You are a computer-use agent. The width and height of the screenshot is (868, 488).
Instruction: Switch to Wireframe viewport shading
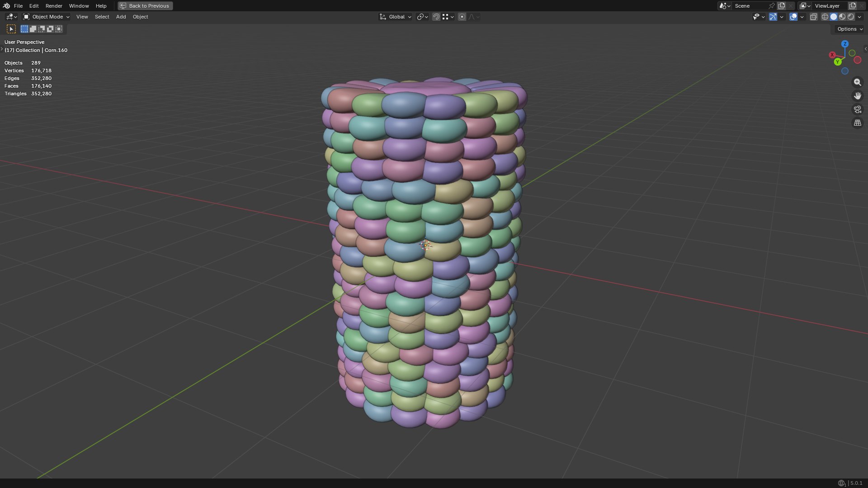825,17
